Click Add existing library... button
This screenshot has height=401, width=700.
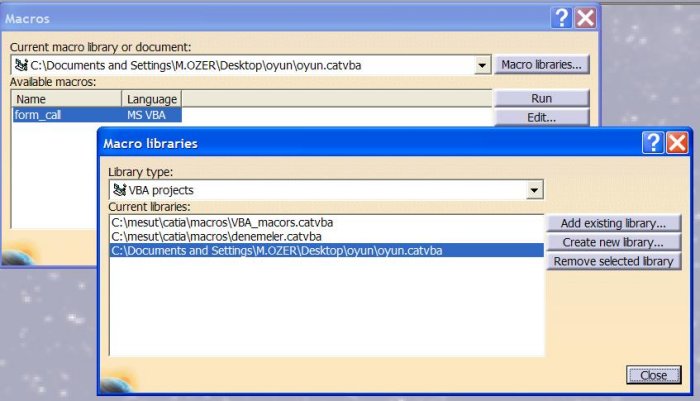(x=613, y=223)
